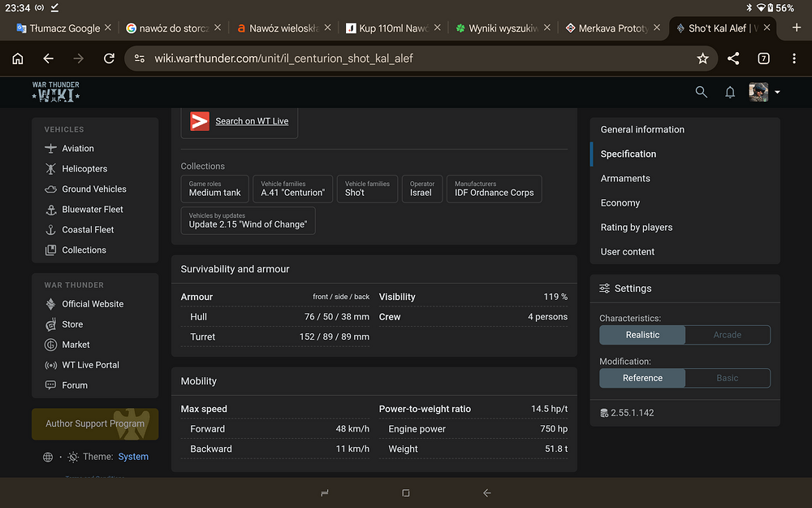The width and height of the screenshot is (812, 508).
Task: Open Sho't vehicle family collection
Action: [x=367, y=189]
